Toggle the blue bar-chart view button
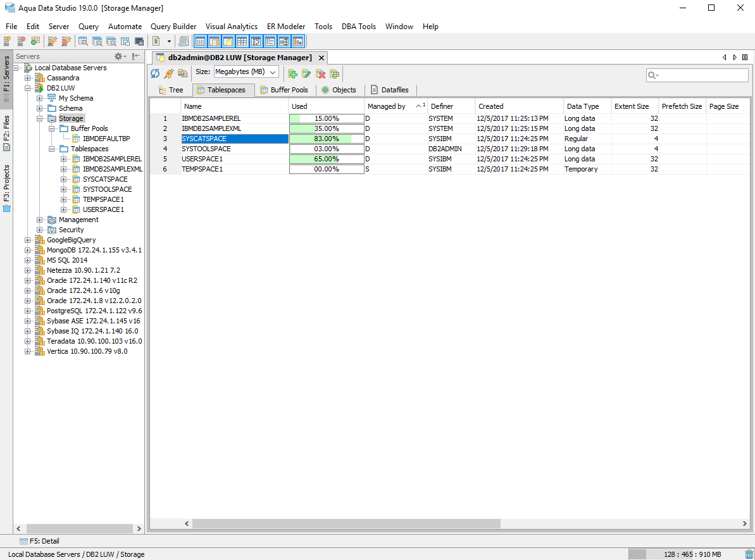The width and height of the screenshot is (755, 560). pyautogui.click(x=298, y=41)
